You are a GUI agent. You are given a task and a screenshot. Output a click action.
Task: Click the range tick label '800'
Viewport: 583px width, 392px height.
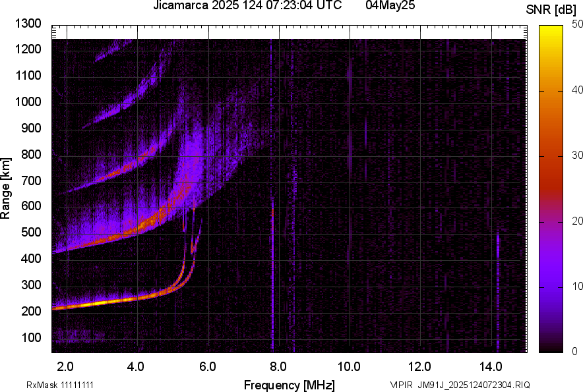pyautogui.click(x=31, y=154)
